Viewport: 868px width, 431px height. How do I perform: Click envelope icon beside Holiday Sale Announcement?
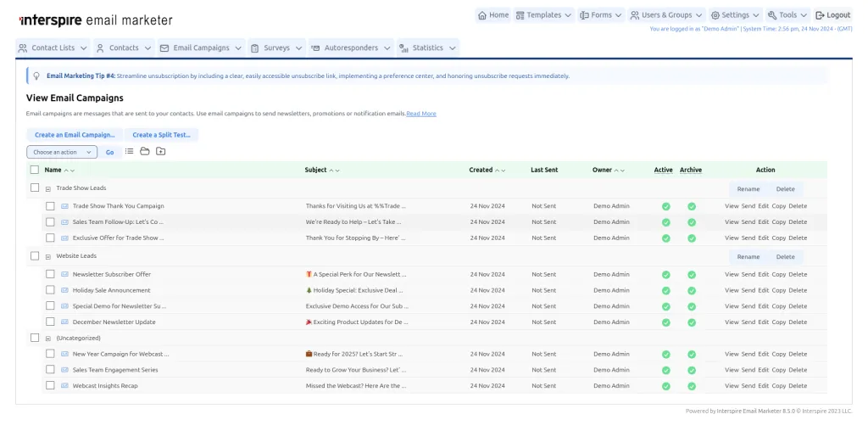coord(64,290)
